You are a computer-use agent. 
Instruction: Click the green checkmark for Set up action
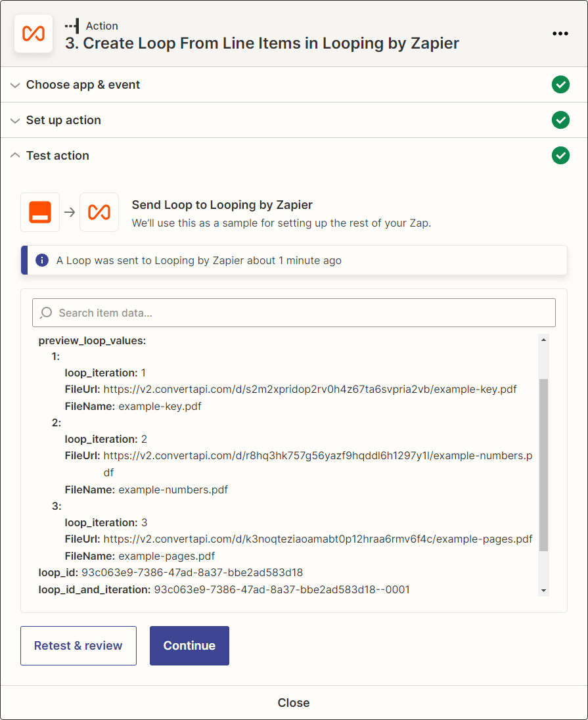560,120
